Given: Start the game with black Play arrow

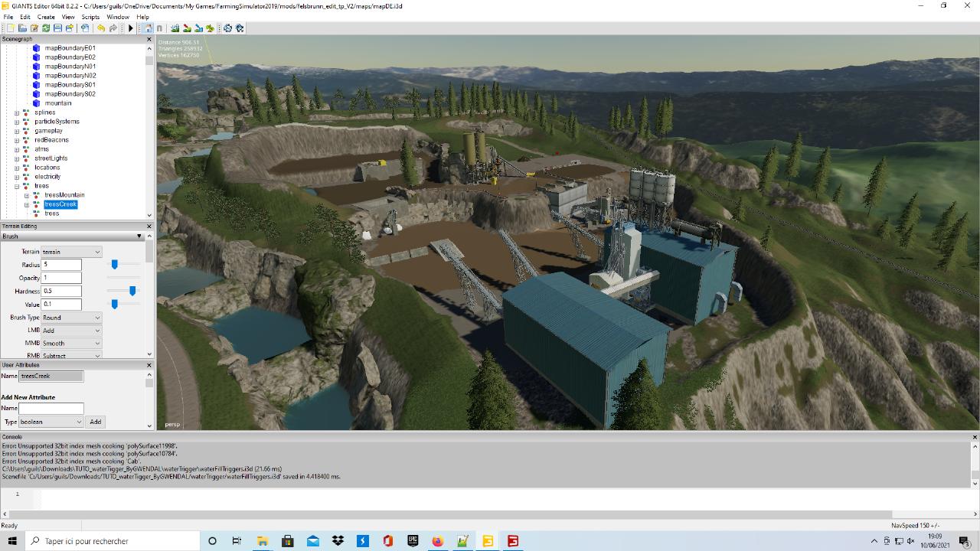Looking at the screenshot, I should tap(130, 28).
